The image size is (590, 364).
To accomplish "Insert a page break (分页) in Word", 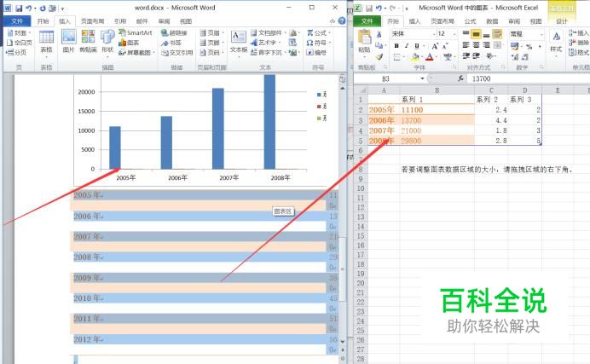I will tap(16, 53).
